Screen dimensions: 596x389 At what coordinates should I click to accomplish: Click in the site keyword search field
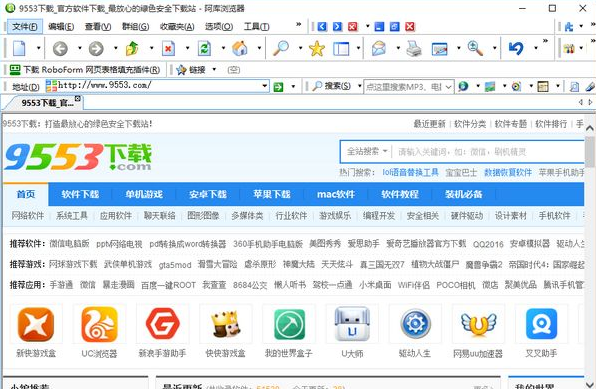(488, 152)
